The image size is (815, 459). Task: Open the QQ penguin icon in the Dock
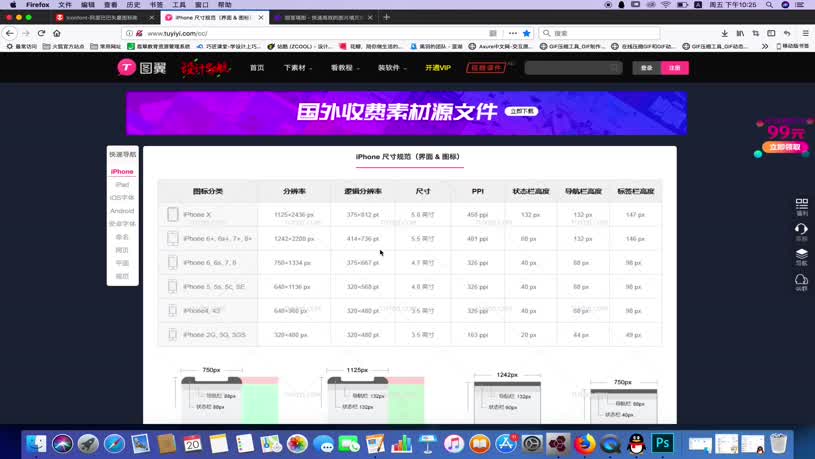click(x=636, y=443)
